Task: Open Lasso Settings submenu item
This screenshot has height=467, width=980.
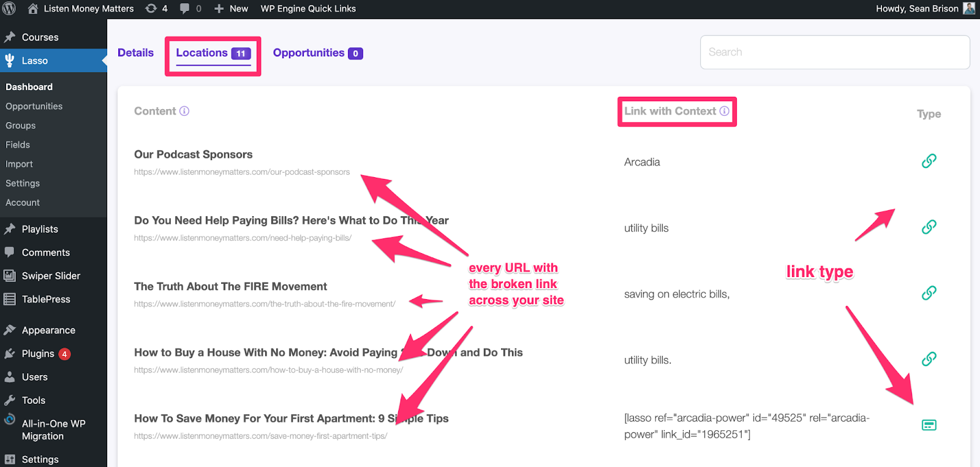Action: pyautogui.click(x=23, y=183)
